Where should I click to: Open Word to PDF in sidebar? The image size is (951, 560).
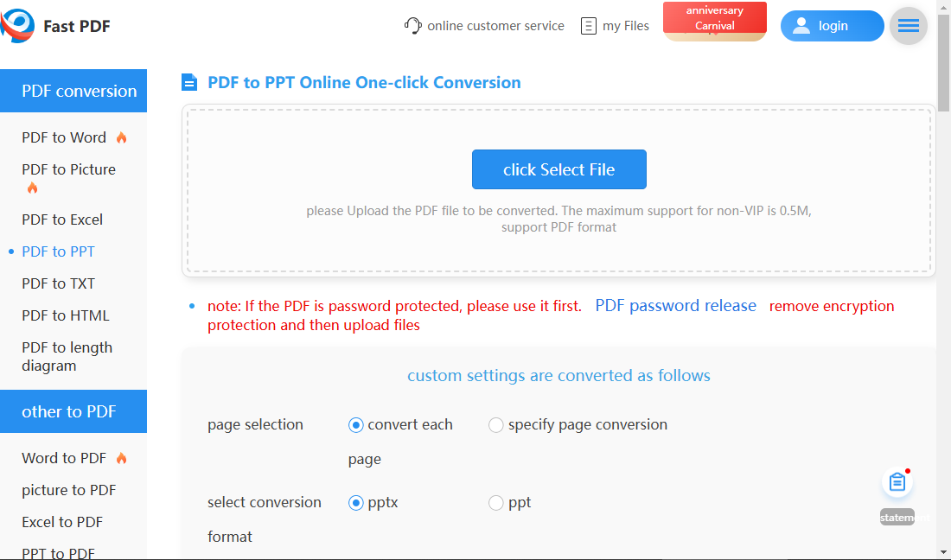pos(64,458)
